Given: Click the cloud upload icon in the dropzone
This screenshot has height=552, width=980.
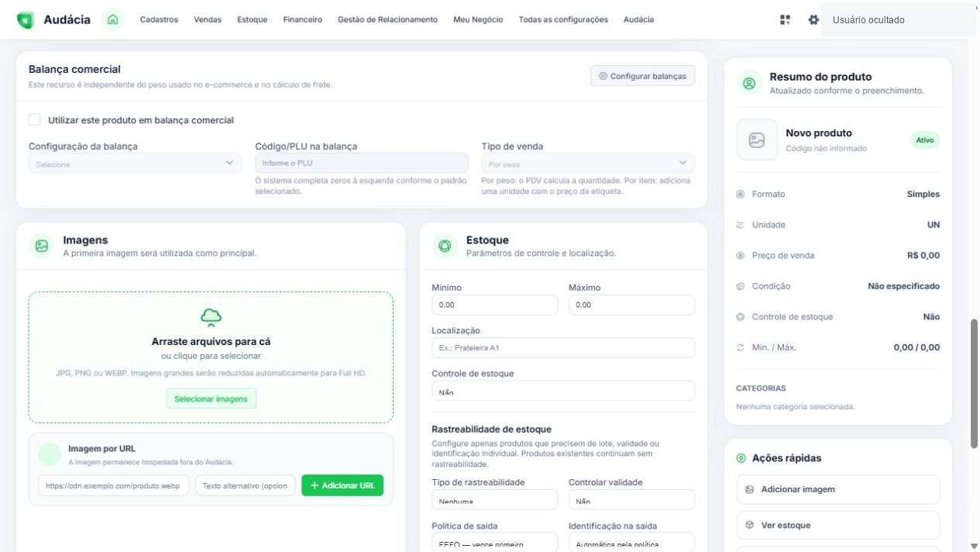Looking at the screenshot, I should (x=211, y=317).
